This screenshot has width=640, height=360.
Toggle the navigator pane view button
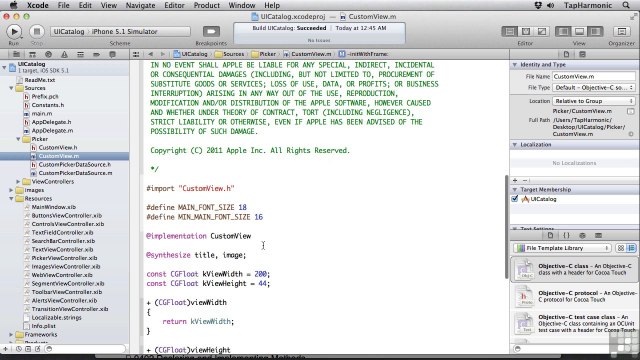[563, 31]
